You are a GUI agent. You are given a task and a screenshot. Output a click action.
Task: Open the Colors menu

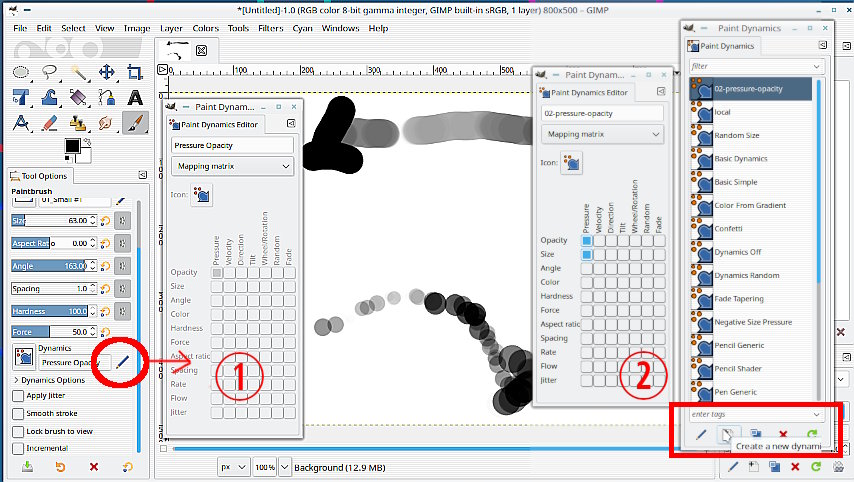(205, 28)
